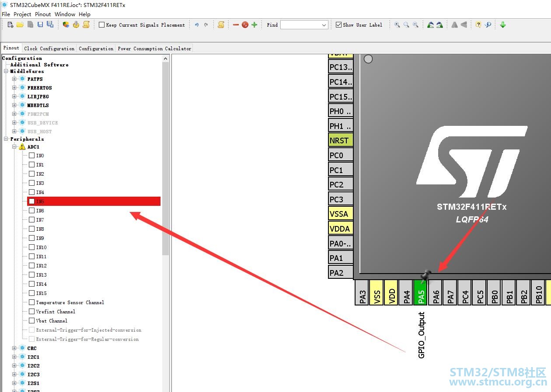Click the VDDA pin on the chip

[x=340, y=229]
